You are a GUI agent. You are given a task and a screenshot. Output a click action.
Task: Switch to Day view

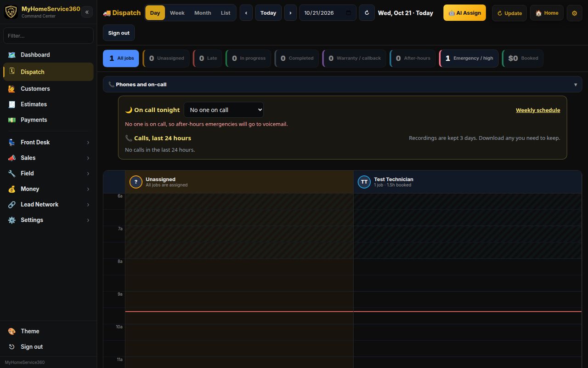[x=155, y=13]
